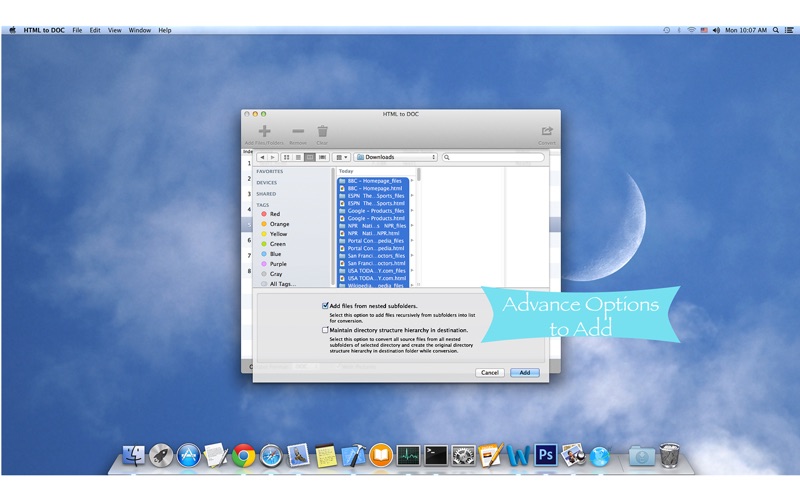Image resolution: width=800 pixels, height=500 pixels.
Task: Click the Cancel button
Action: tap(490, 372)
